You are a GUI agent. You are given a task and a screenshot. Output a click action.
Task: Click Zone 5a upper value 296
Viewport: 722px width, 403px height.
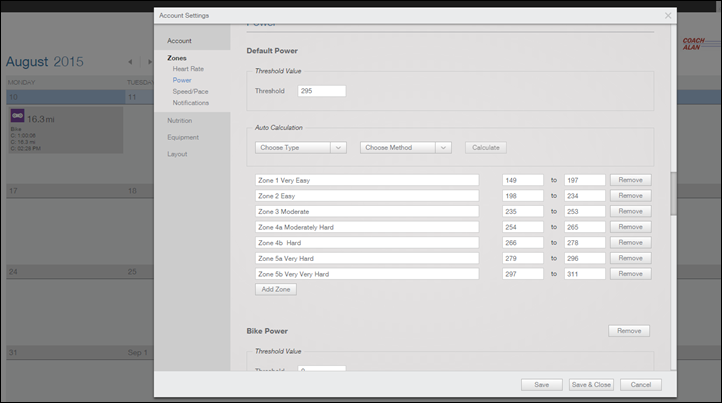click(x=585, y=258)
